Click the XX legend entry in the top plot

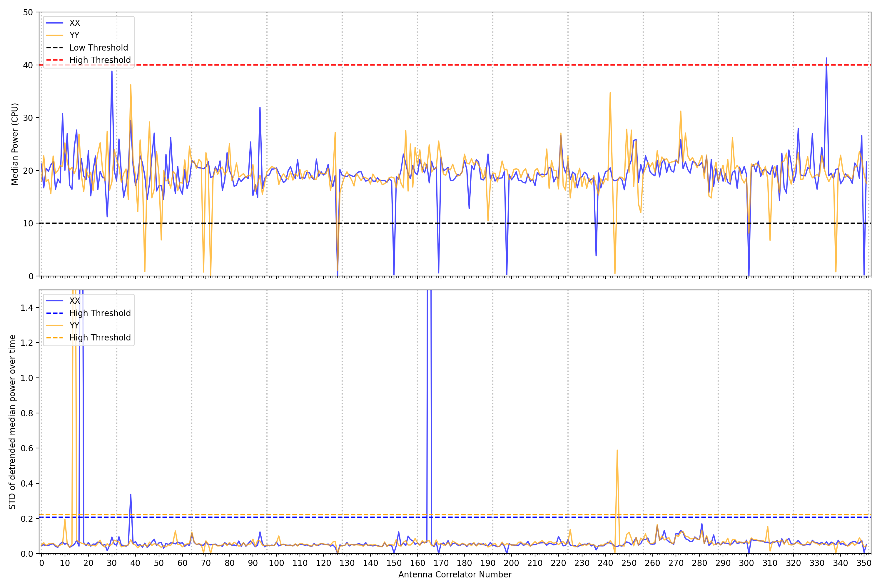(74, 23)
